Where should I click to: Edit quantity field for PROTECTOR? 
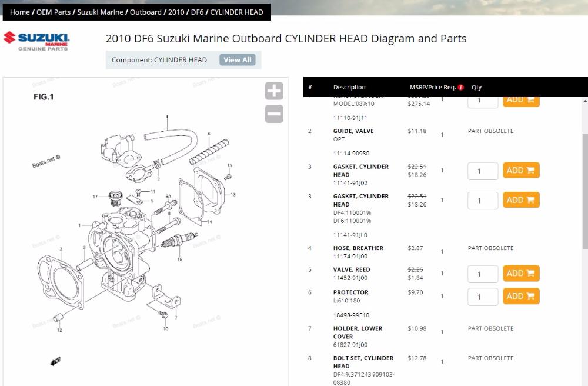tap(482, 297)
